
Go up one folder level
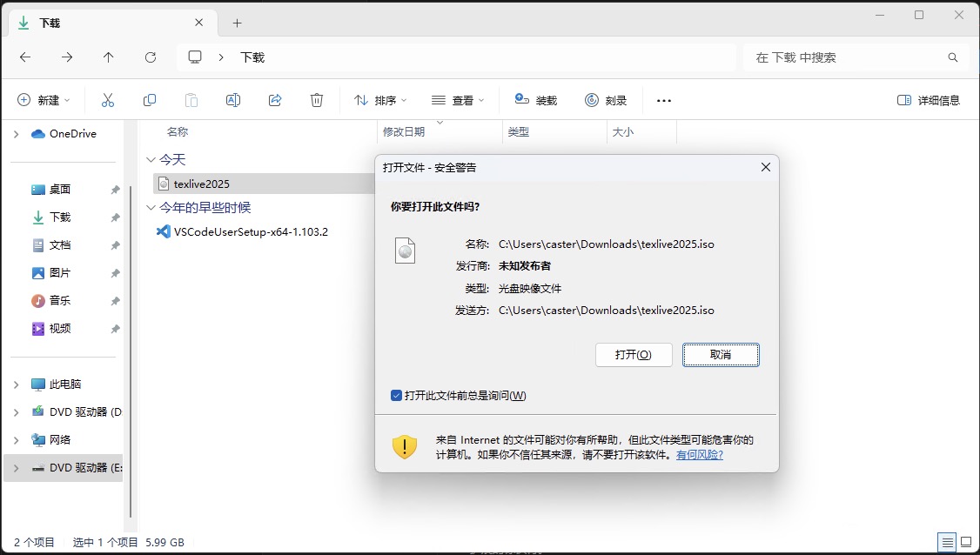tap(108, 57)
